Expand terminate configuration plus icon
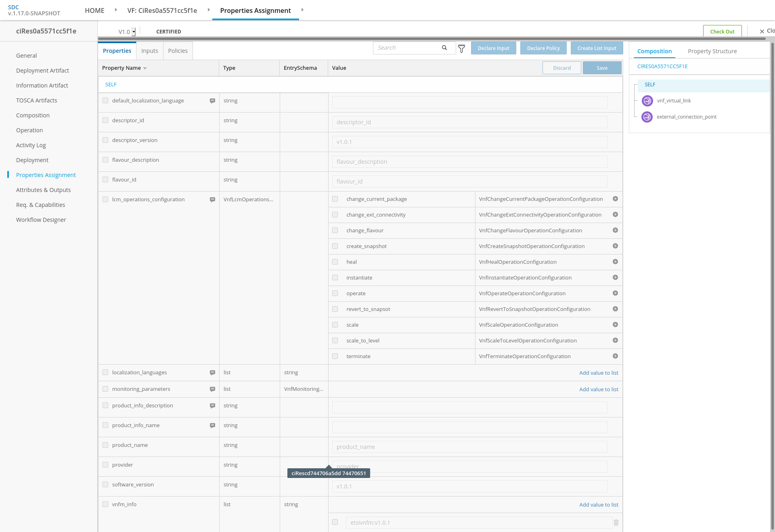The image size is (775, 532). click(x=615, y=356)
